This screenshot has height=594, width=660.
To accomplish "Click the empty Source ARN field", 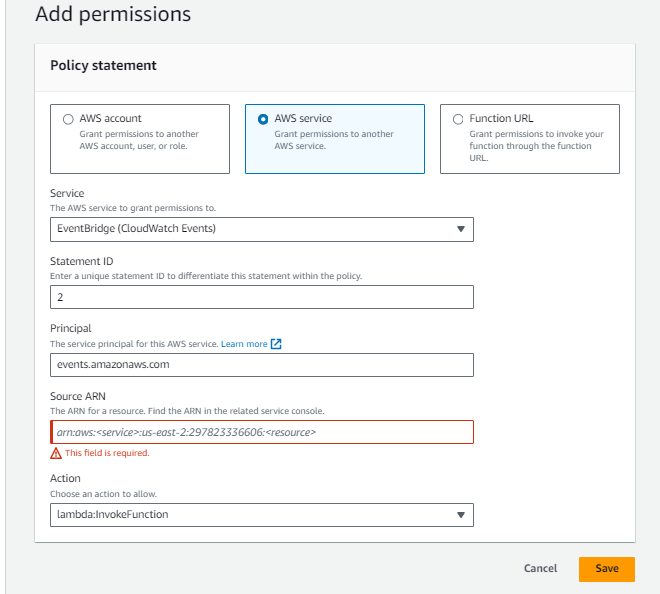I will click(261, 432).
